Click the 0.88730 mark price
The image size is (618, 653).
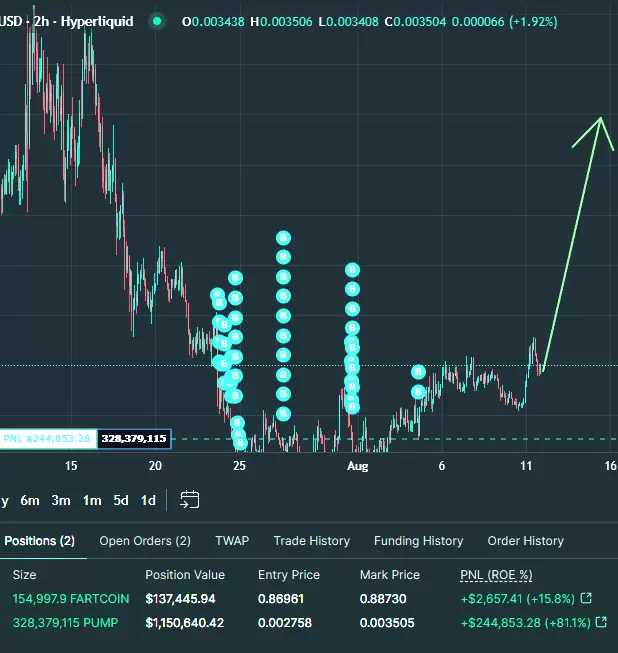(383, 598)
